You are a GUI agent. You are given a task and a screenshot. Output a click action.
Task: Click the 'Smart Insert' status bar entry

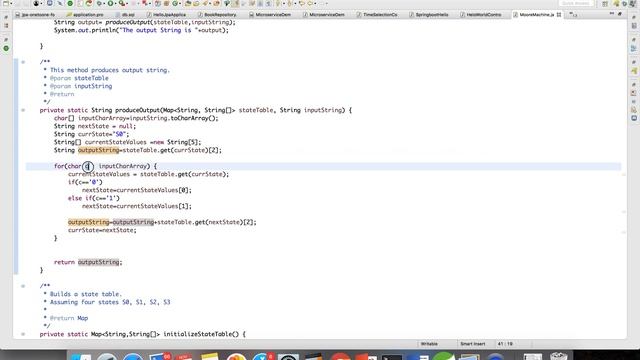coord(473,344)
